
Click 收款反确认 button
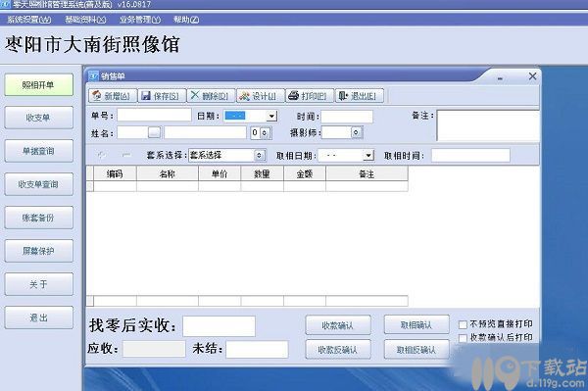(x=338, y=350)
